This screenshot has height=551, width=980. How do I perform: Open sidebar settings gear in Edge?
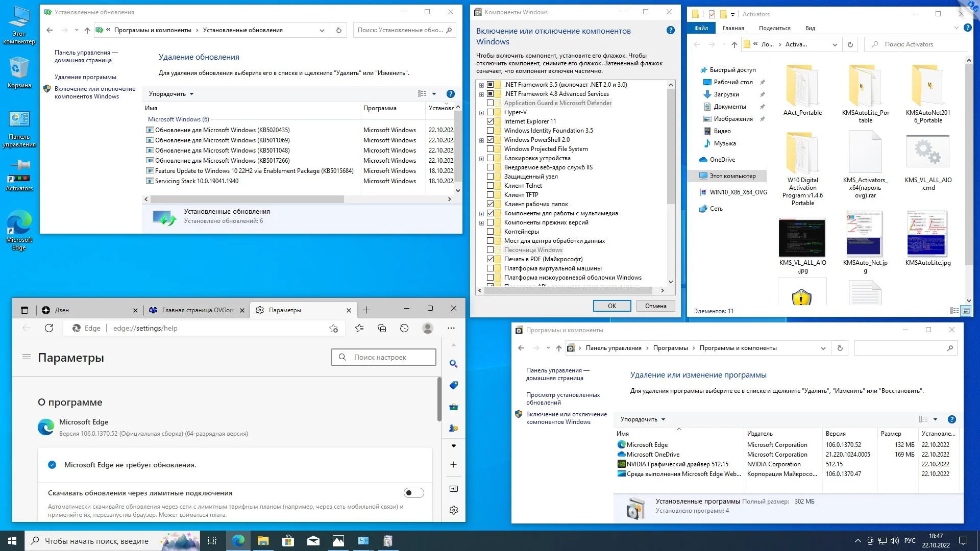[453, 510]
